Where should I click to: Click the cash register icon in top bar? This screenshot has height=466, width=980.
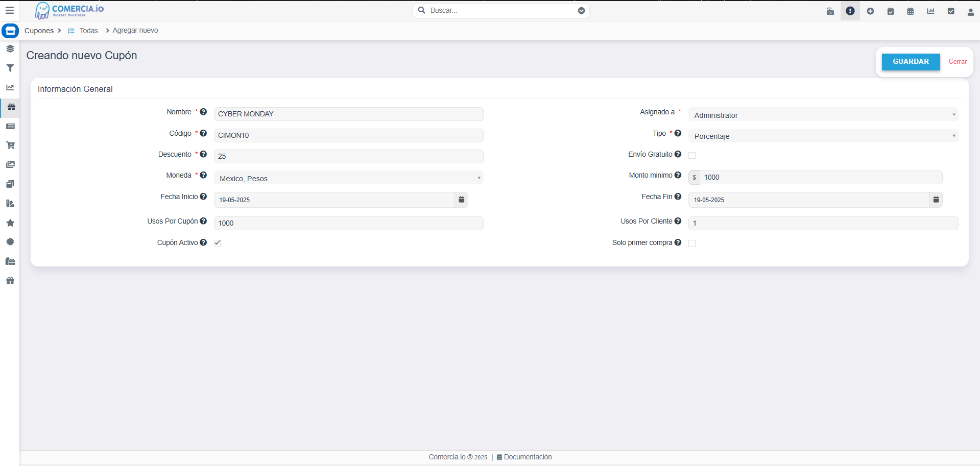830,11
